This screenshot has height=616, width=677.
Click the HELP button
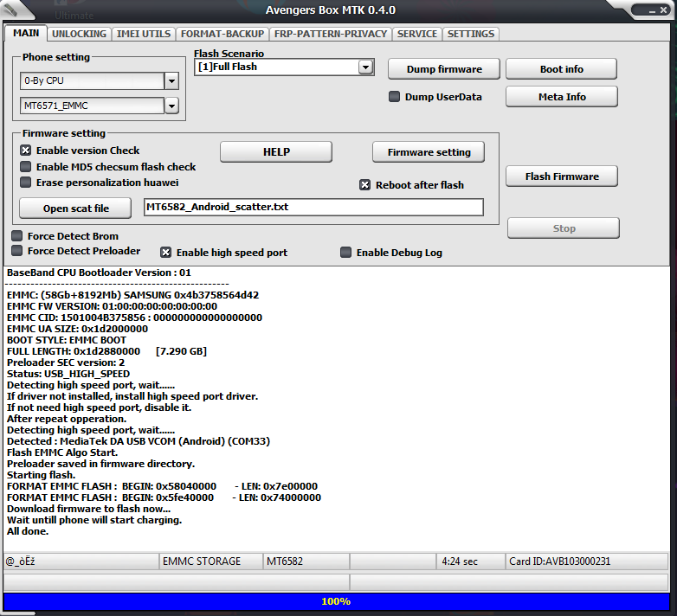(276, 152)
